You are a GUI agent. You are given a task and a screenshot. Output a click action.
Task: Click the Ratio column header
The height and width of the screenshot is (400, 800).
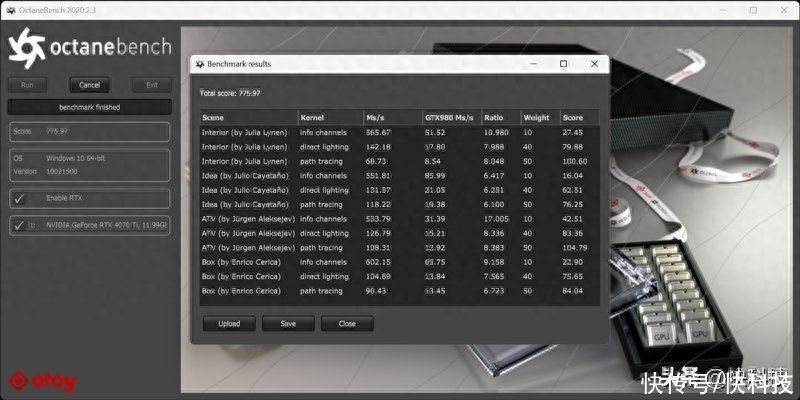[501, 117]
